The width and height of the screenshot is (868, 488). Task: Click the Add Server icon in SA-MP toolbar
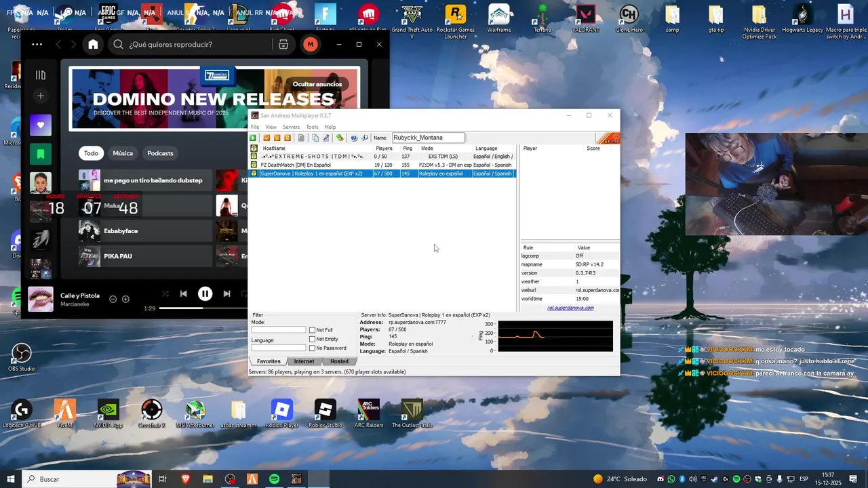[x=267, y=138]
